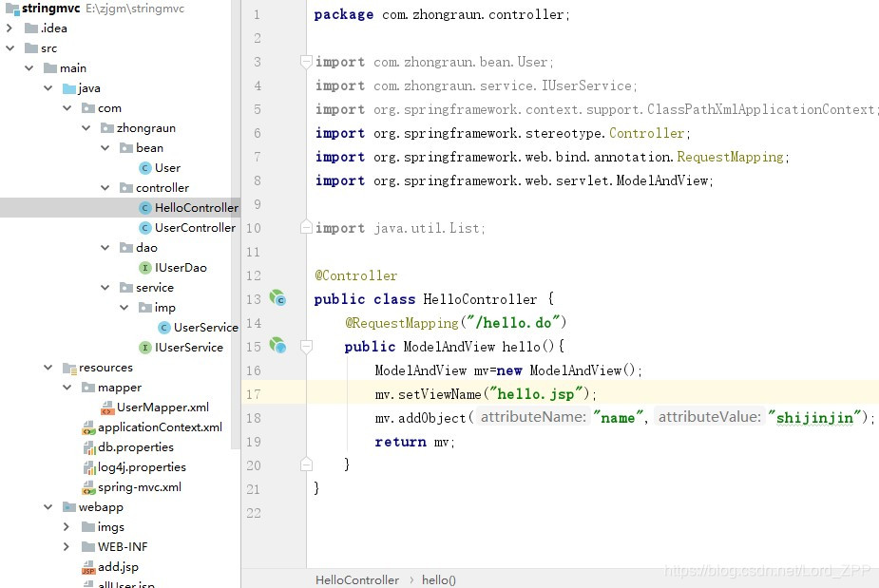Collapse the controller package arrow
This screenshot has height=588, width=879.
point(105,188)
